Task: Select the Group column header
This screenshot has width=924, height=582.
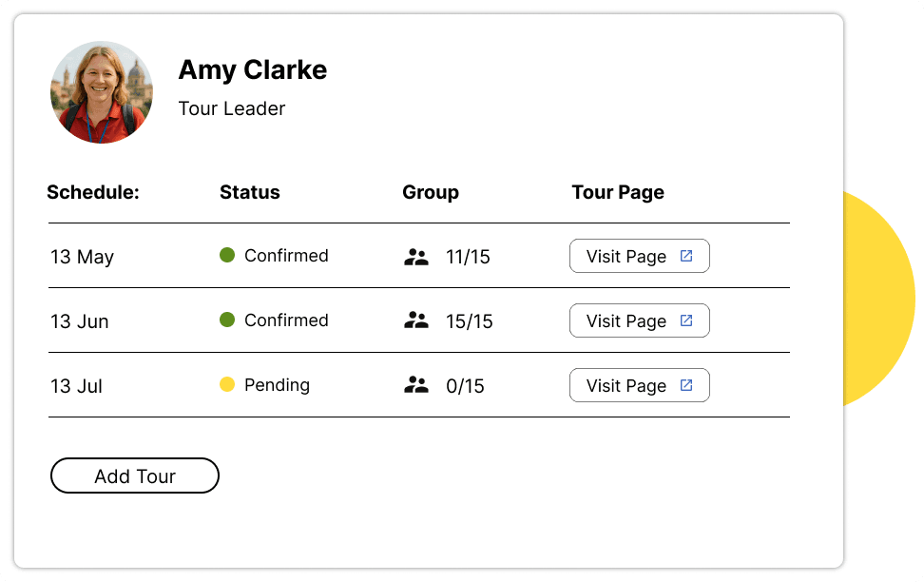Action: [431, 192]
